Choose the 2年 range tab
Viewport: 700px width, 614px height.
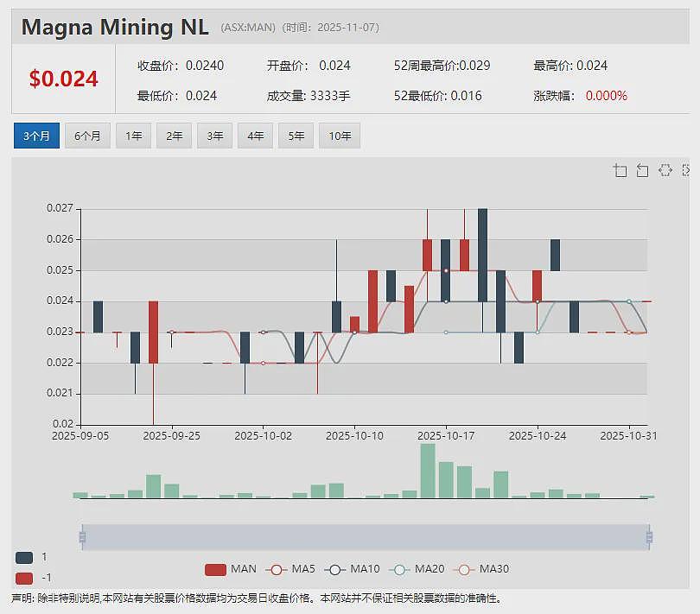pos(174,136)
